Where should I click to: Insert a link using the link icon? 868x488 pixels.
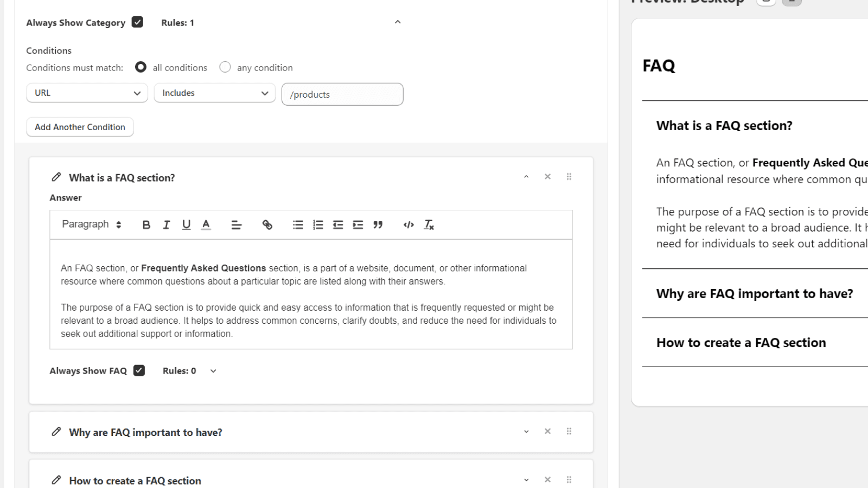tap(267, 225)
